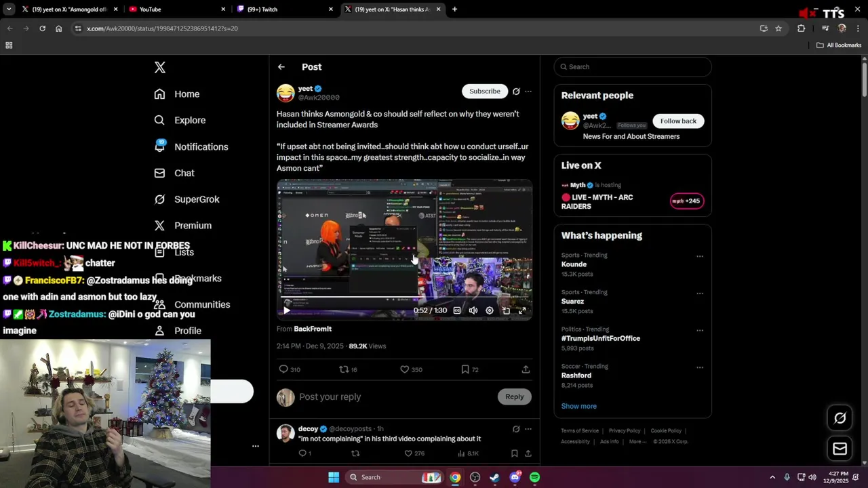Open the BackFromIt source link
The width and height of the screenshot is (868, 488).
point(313,329)
